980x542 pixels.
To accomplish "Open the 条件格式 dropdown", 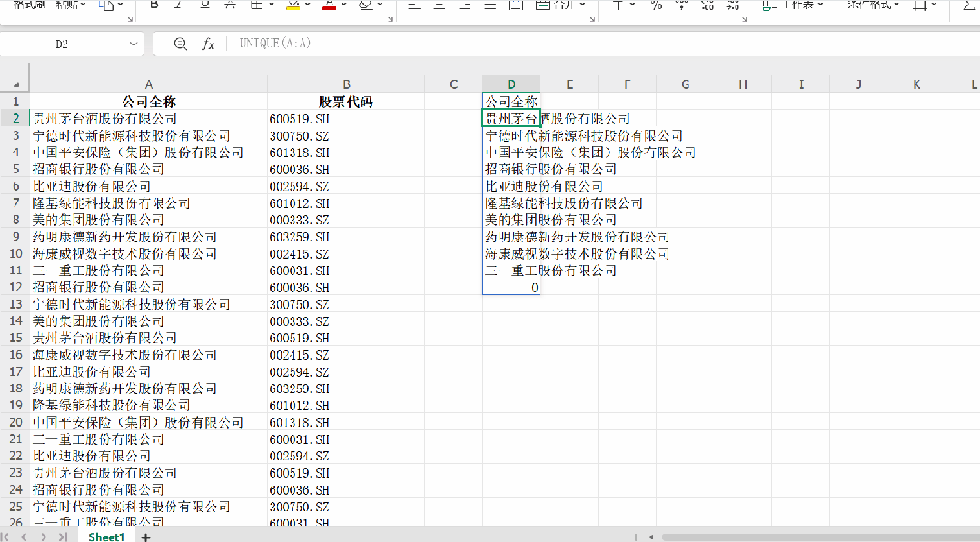I will coord(873,5).
